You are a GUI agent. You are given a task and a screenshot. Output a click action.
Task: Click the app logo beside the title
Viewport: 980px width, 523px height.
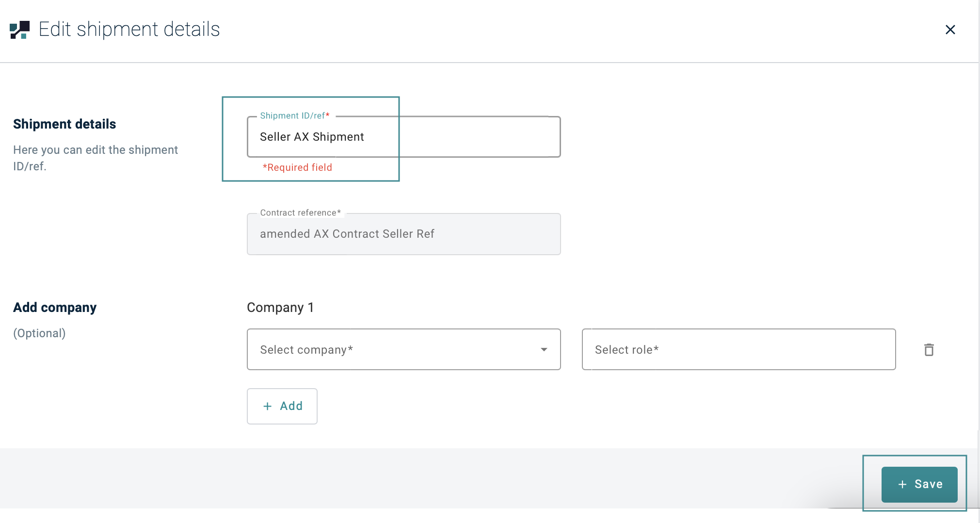click(19, 30)
